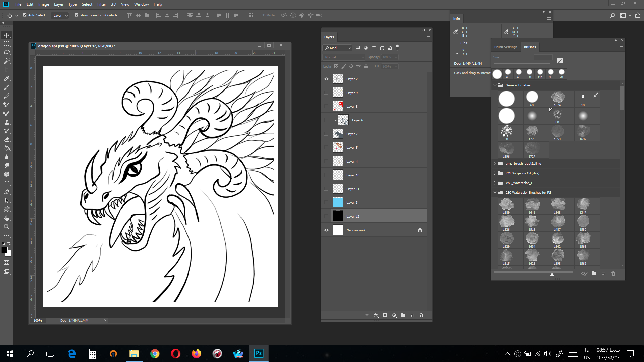
Task: Open Layers panel options menu
Action: (428, 37)
